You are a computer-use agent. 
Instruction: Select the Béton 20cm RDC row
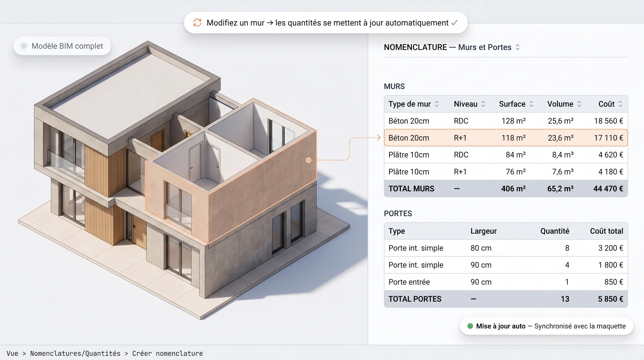pos(506,121)
